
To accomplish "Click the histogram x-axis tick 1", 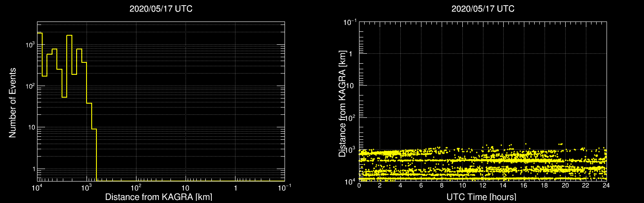I will [x=235, y=188].
